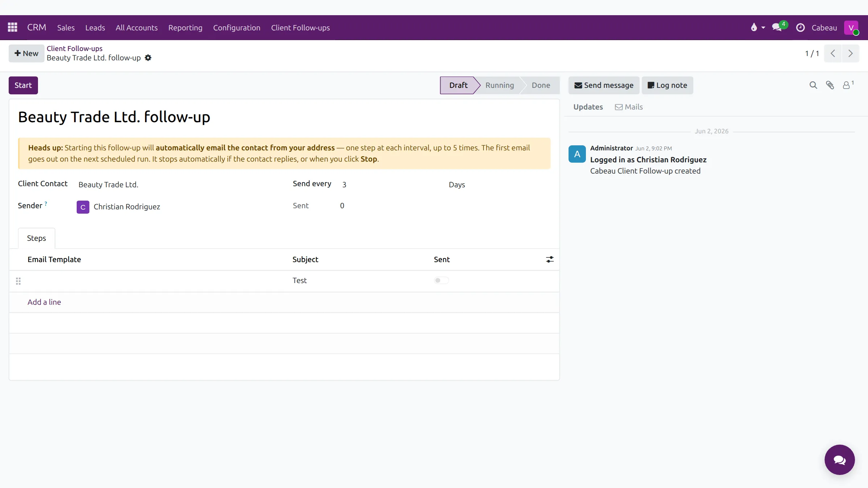Image resolution: width=868 pixels, height=488 pixels.
Task: Switch to Mails tab in chatter
Action: 629,107
